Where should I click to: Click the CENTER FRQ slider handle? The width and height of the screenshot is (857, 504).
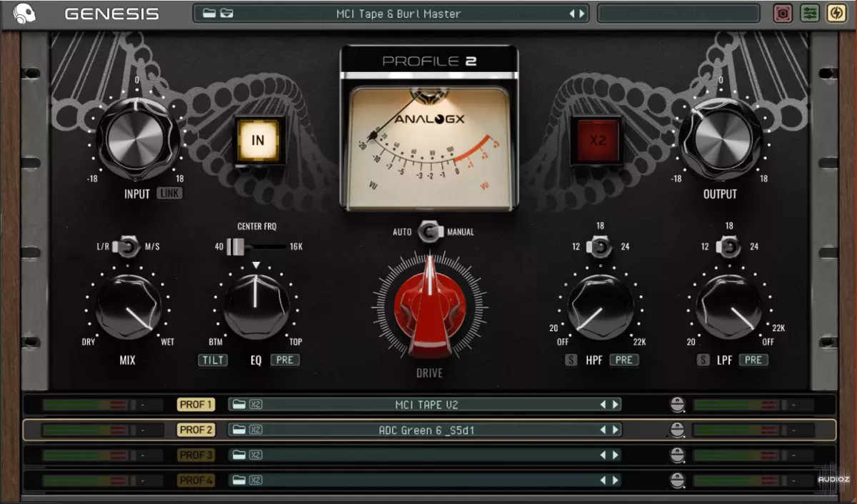236,247
